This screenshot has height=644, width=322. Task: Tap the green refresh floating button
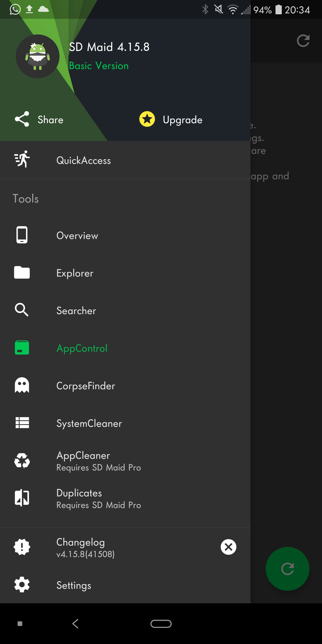288,569
